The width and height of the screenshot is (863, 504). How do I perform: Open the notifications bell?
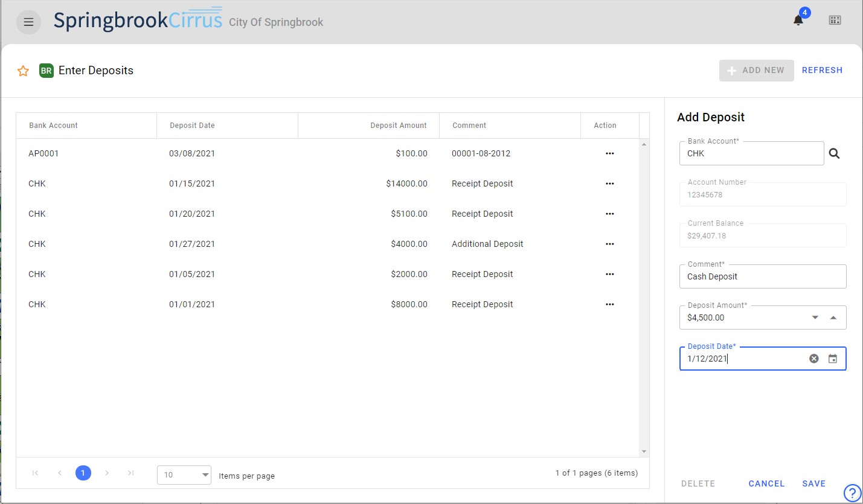pyautogui.click(x=798, y=21)
